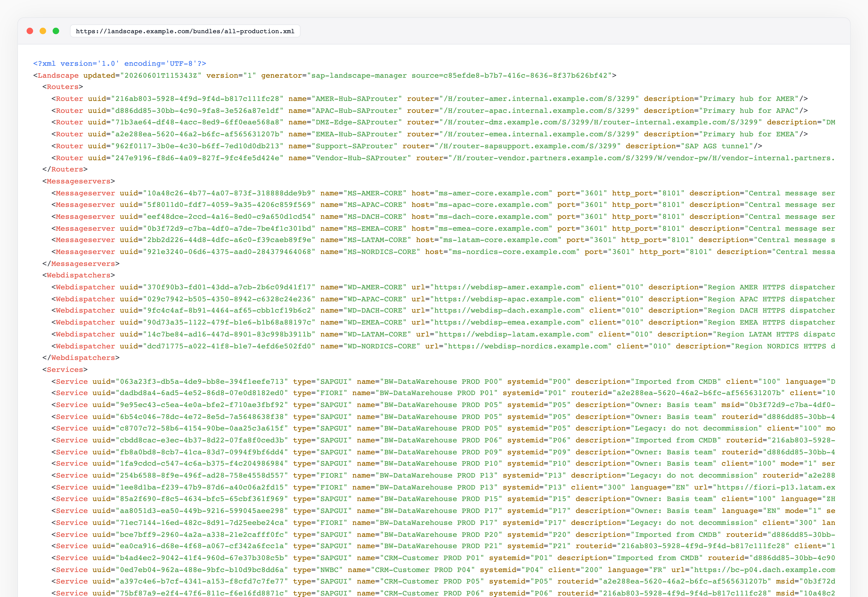Select the MS-LATAM-CORE Messageserver row
Screen dimensions: 868x597
click(443, 240)
